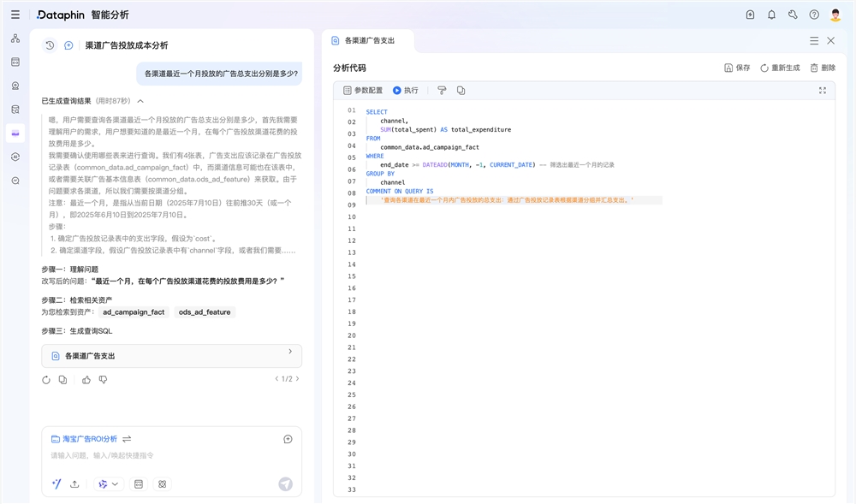Image resolution: width=856 pixels, height=504 pixels.
Task: Open the wrench tools icon in top bar
Action: click(x=793, y=15)
